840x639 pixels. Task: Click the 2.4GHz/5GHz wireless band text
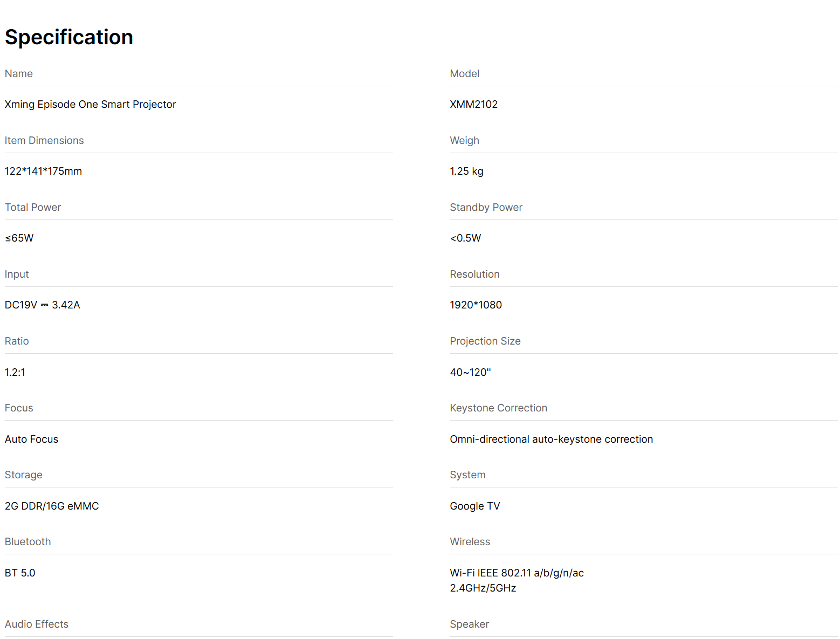(483, 588)
